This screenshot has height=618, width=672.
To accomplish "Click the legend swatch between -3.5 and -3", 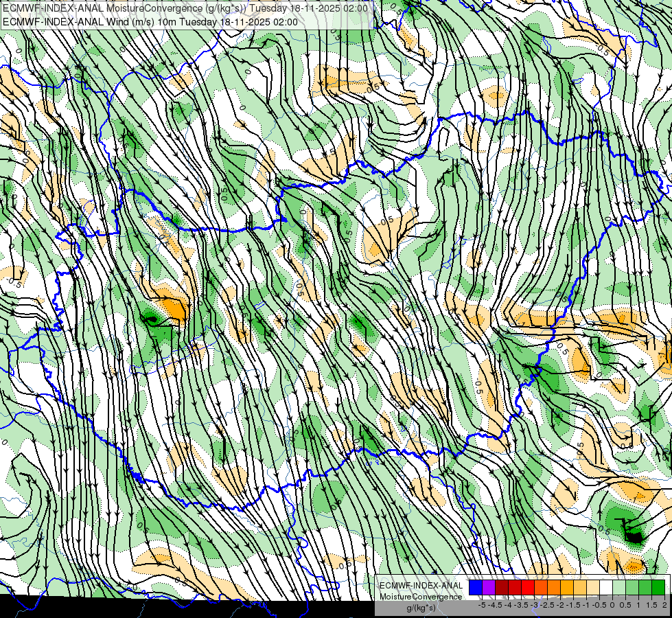I will (528, 588).
